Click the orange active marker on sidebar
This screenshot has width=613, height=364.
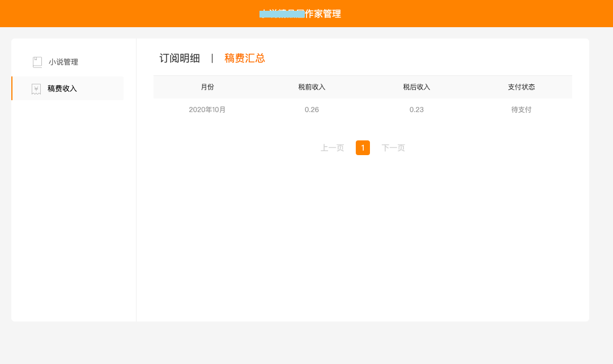pyautogui.click(x=12, y=88)
